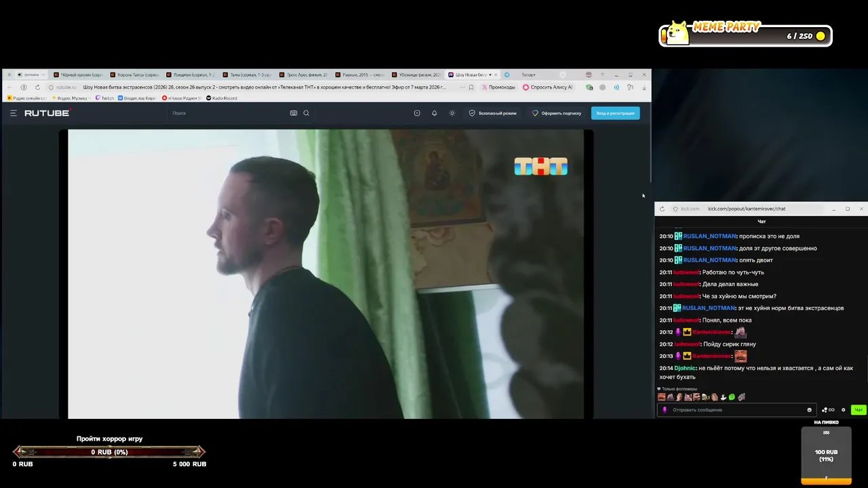Open browser downloads icon
This screenshot has height=488, width=868.
[644, 87]
